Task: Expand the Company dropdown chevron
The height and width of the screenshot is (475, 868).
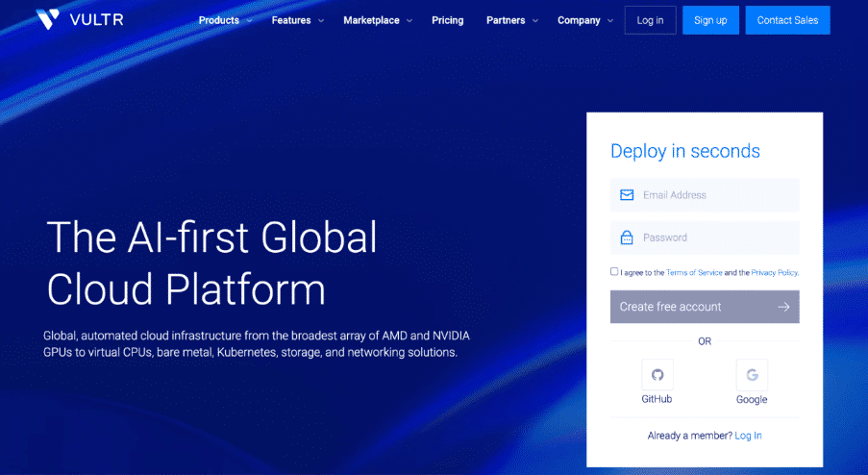Action: click(x=610, y=21)
